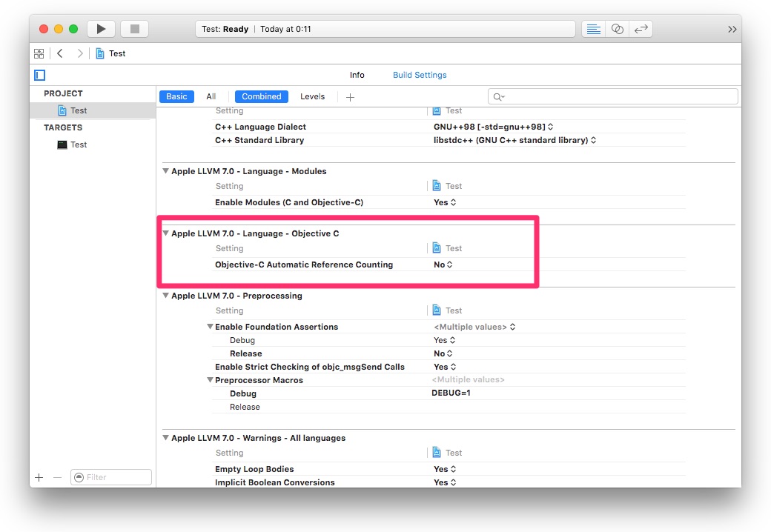Go back in editor history
Viewport: 771px width, 532px height.
[60, 53]
